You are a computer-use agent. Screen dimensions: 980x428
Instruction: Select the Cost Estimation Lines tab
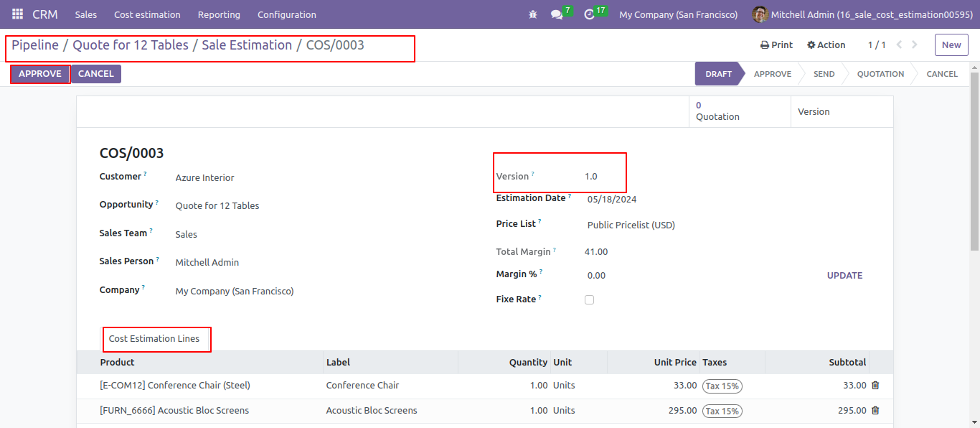point(154,338)
